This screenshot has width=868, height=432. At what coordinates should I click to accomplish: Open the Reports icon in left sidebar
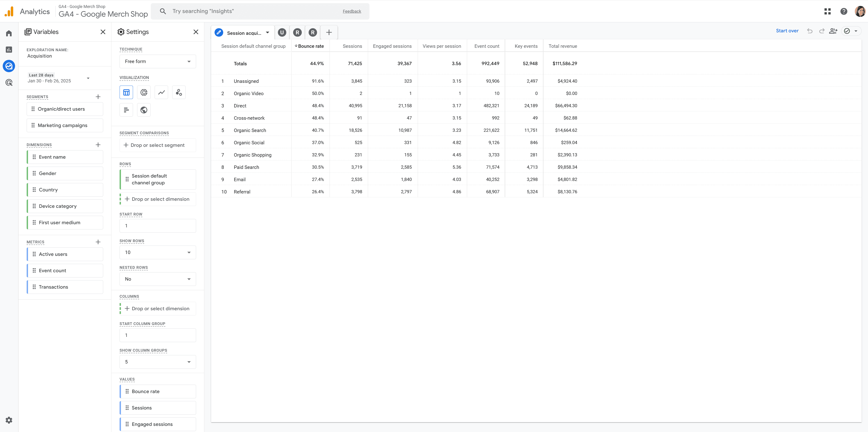click(9, 49)
